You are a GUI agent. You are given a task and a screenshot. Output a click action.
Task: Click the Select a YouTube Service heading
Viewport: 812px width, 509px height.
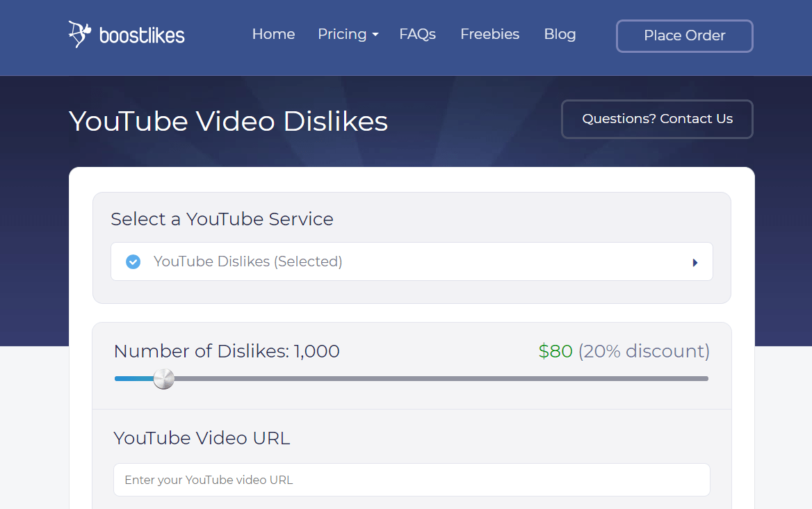point(222,219)
